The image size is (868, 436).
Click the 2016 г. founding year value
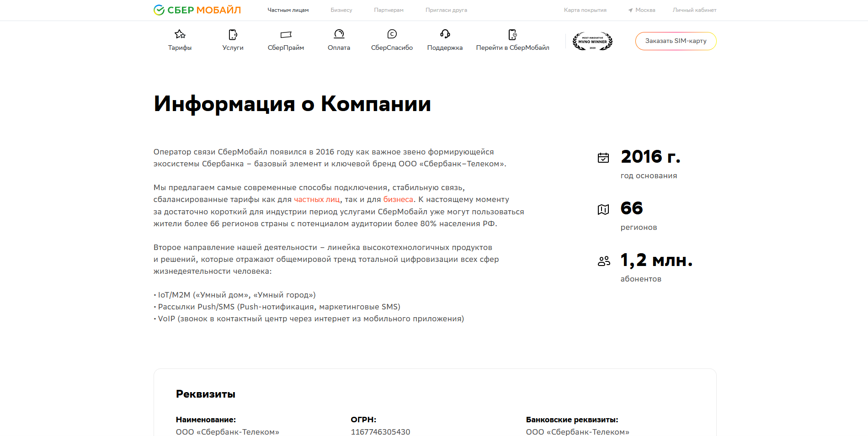(x=650, y=157)
